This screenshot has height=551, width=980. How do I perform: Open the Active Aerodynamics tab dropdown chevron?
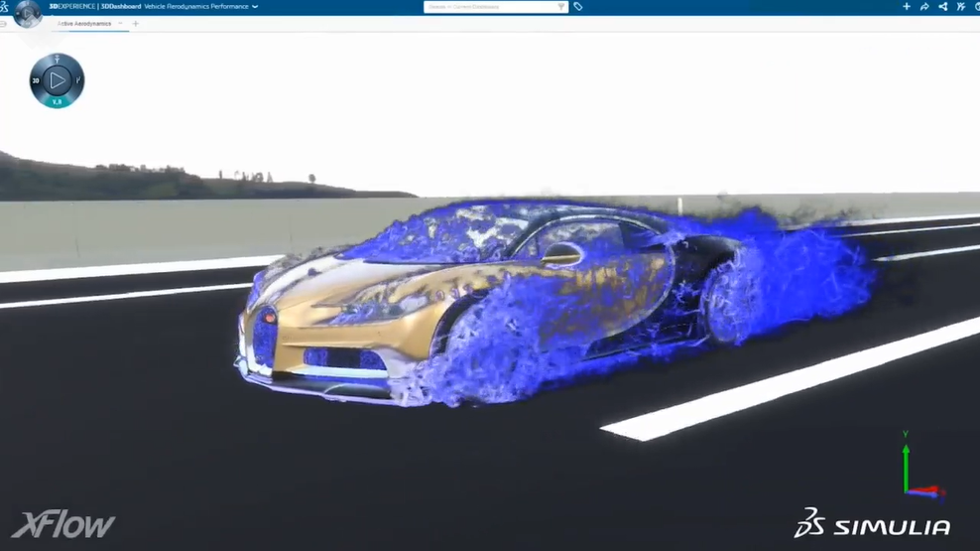[x=120, y=23]
